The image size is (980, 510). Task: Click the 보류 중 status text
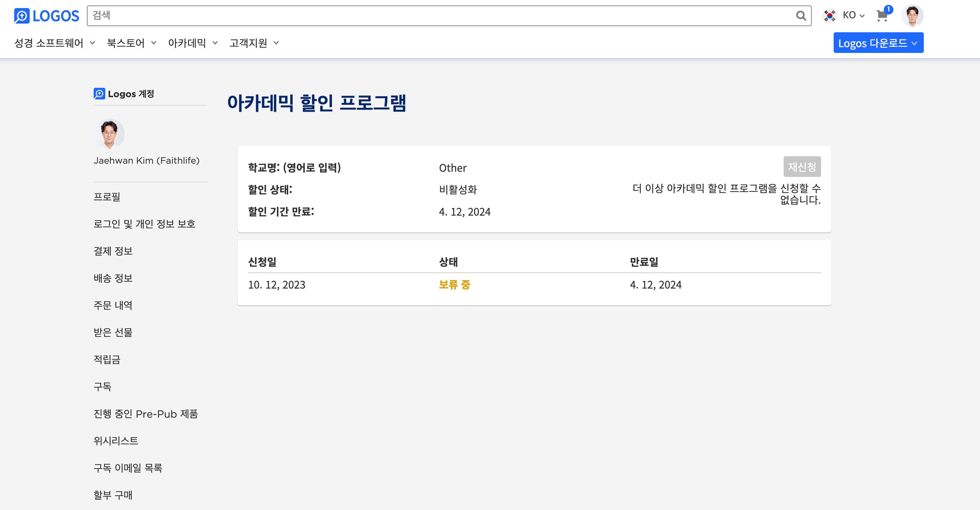click(x=454, y=284)
